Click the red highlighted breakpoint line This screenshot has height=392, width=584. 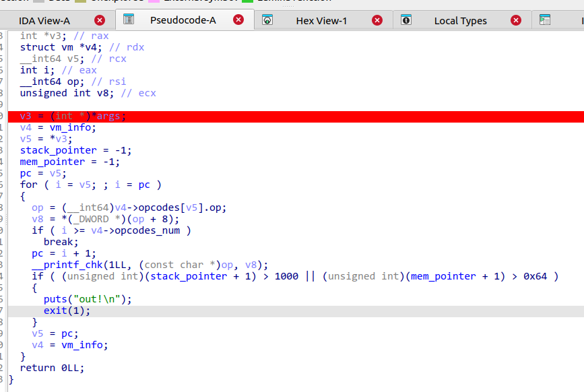coord(269,116)
